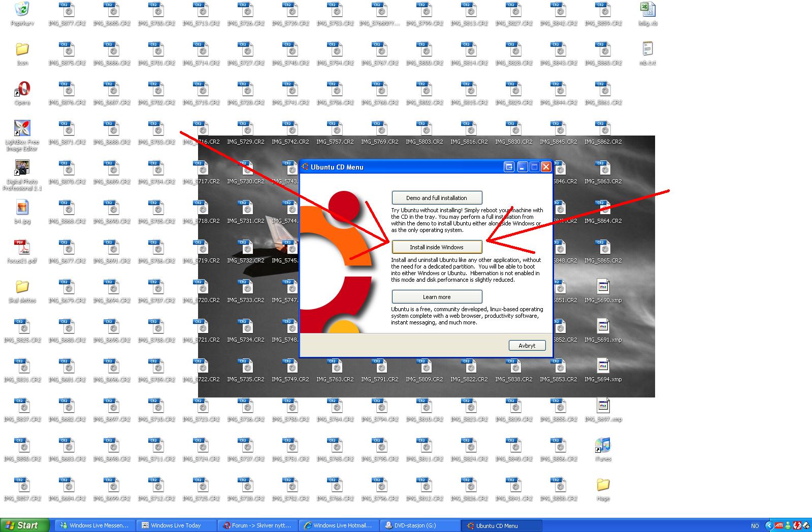Select the Excel .xls file icon
This screenshot has height=532, width=812.
pyautogui.click(x=648, y=10)
